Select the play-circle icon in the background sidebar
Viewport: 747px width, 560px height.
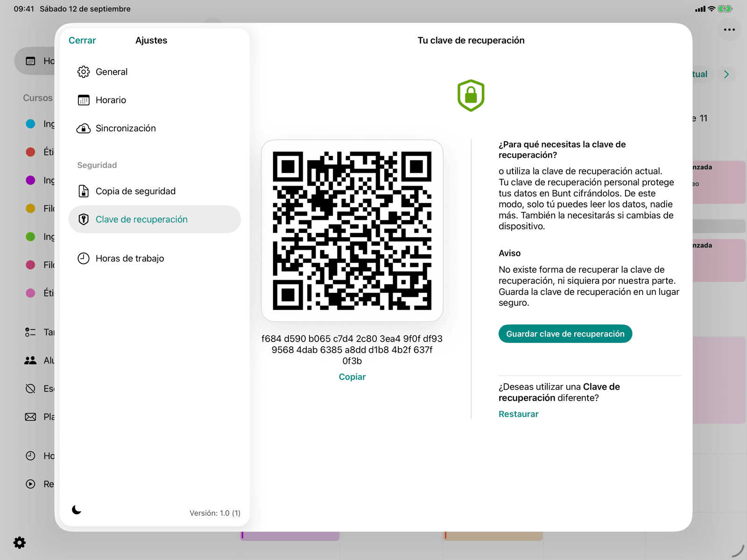(30, 484)
